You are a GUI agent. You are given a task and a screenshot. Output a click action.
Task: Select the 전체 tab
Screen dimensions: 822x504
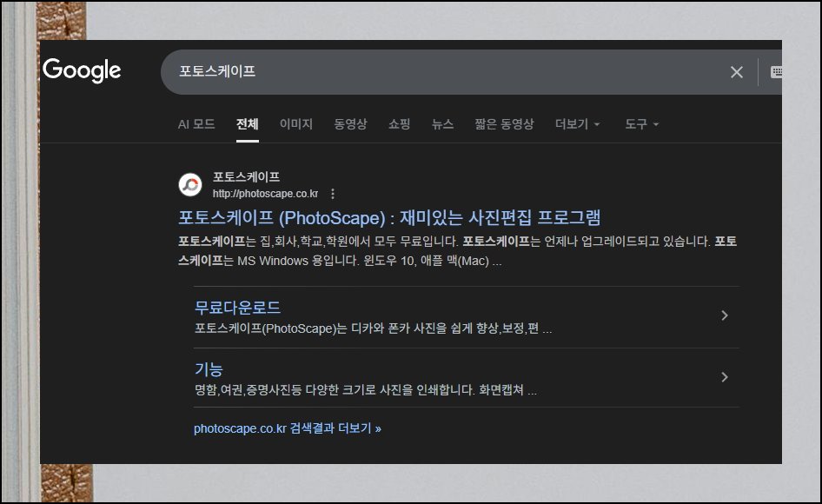point(248,124)
